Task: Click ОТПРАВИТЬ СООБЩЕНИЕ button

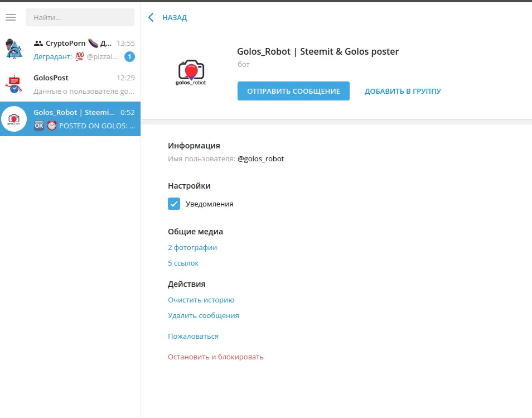Action: coord(293,91)
